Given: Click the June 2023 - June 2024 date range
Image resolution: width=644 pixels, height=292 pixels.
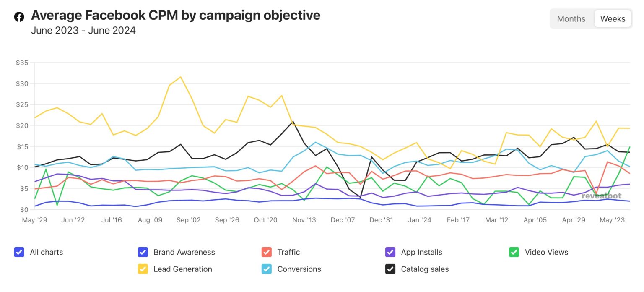Looking at the screenshot, I should 83,30.
